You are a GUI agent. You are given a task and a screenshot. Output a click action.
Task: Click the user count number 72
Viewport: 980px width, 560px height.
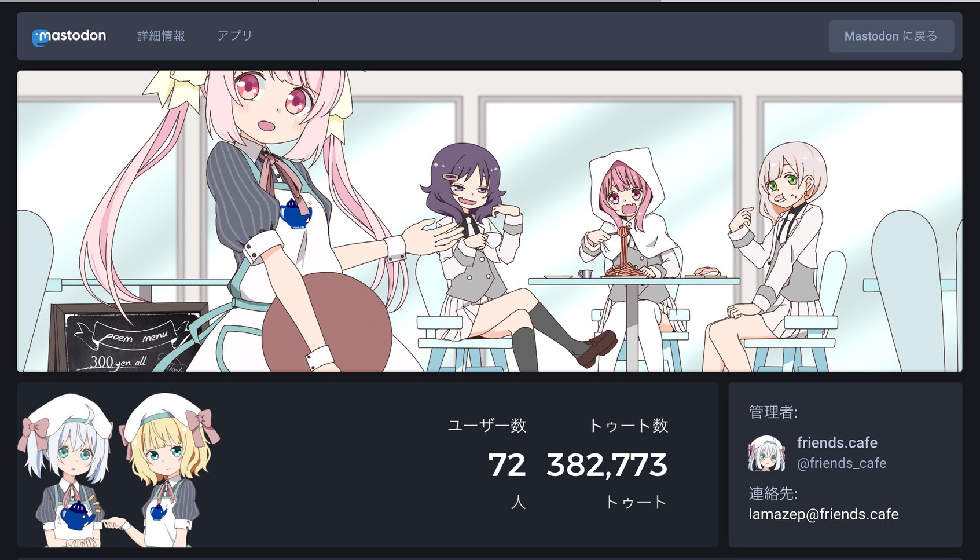[507, 465]
